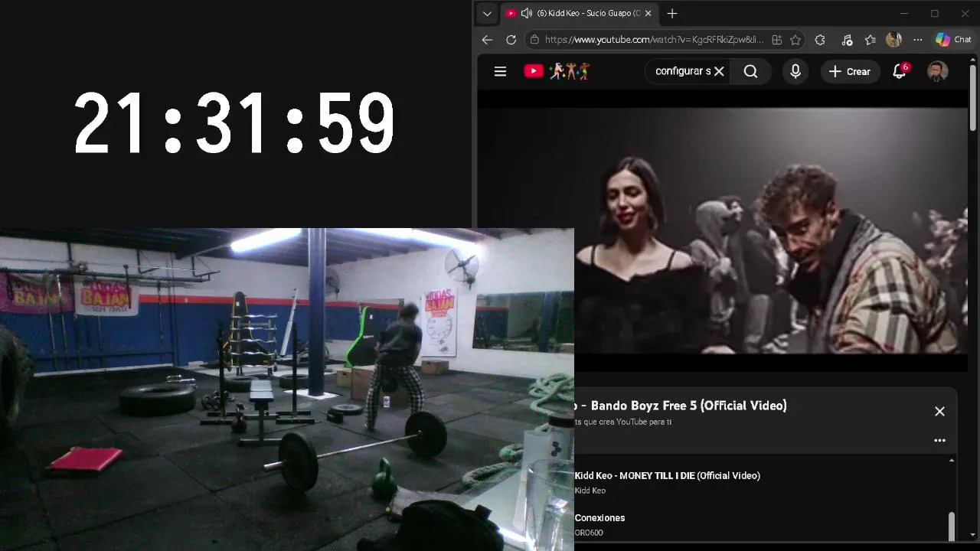Click the Crear button
980x551 pixels.
(x=850, y=71)
